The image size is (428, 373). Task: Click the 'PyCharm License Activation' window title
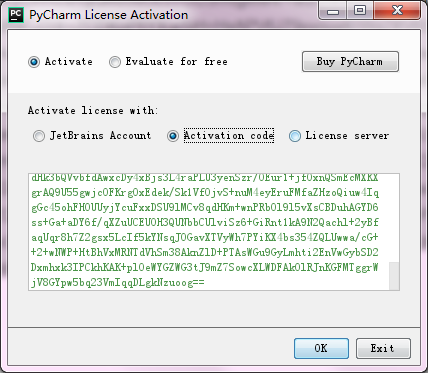pos(109,15)
